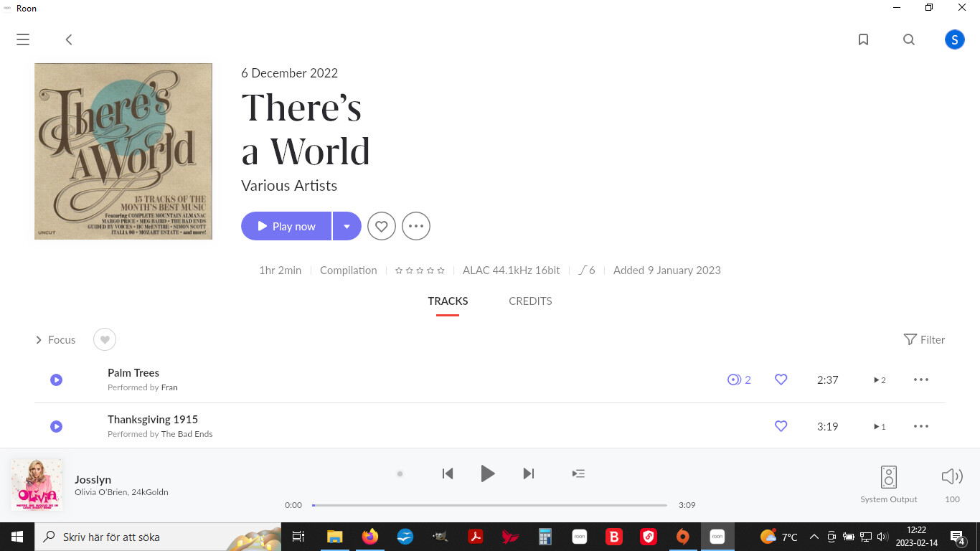Play Thanksgiving 1915 using its play icon
The image size is (980, 551).
57,426
